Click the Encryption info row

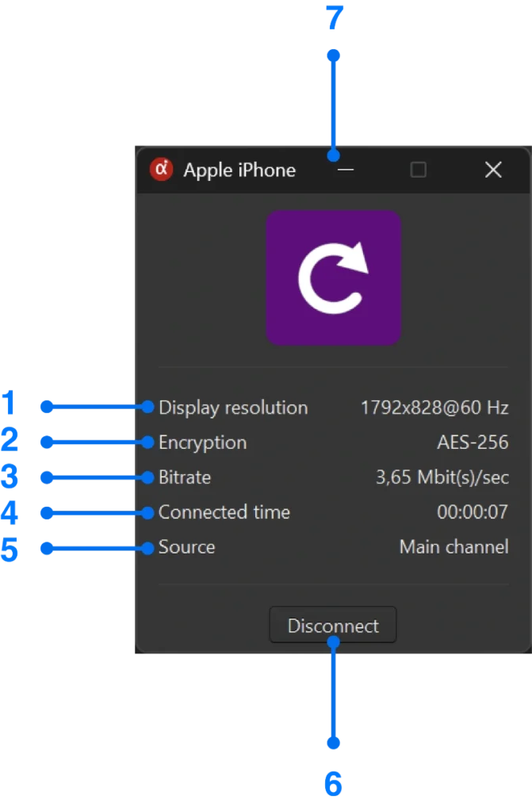(x=202, y=442)
